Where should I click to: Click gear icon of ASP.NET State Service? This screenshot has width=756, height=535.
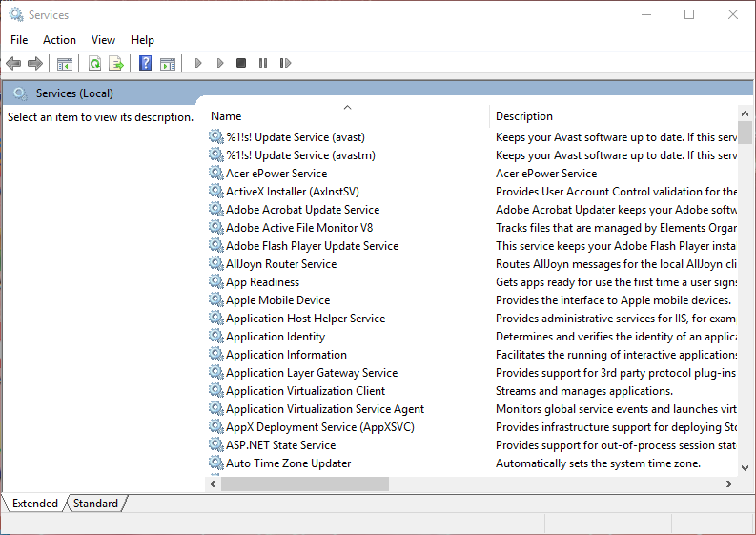[216, 444]
